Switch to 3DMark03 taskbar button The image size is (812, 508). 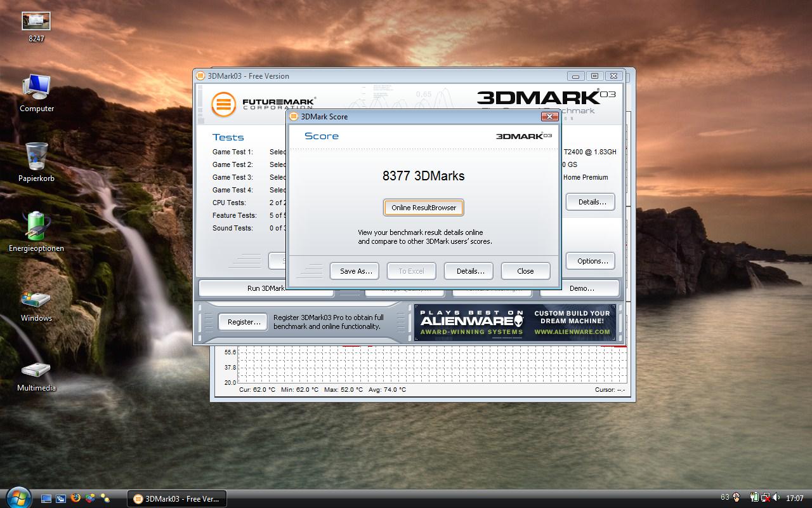[176, 498]
